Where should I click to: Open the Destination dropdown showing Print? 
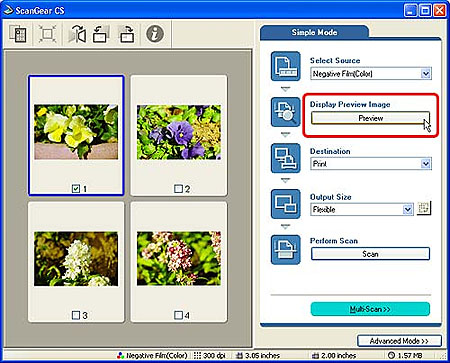pos(371,164)
